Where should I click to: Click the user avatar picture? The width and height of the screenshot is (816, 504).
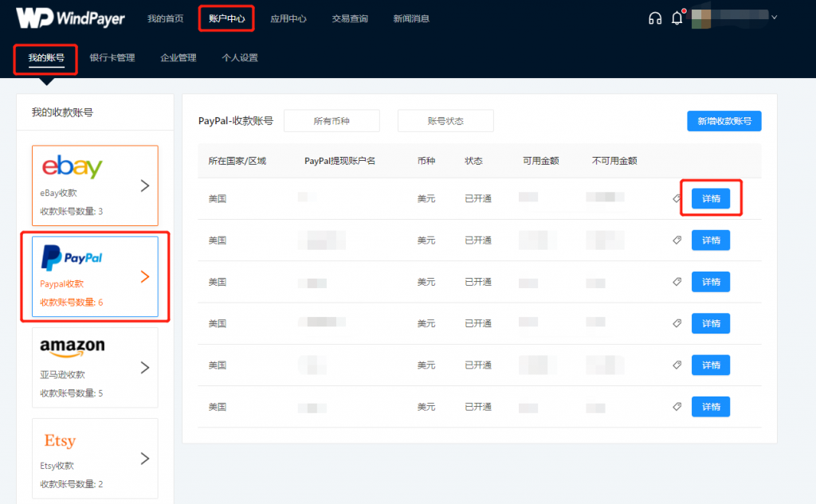(x=701, y=19)
